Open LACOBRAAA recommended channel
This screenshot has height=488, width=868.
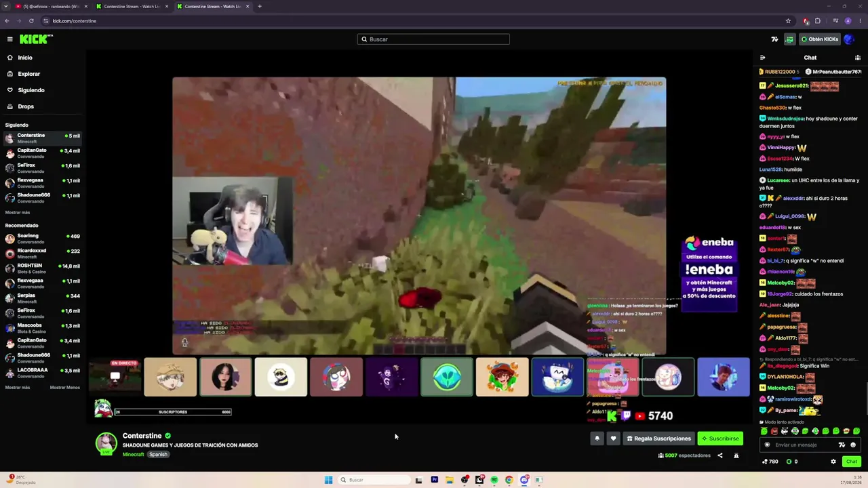(x=42, y=373)
